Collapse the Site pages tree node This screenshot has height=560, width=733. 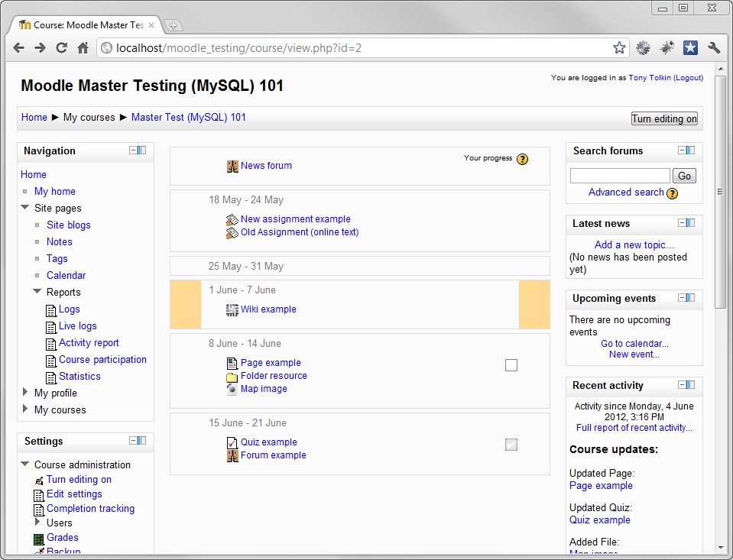(x=24, y=207)
